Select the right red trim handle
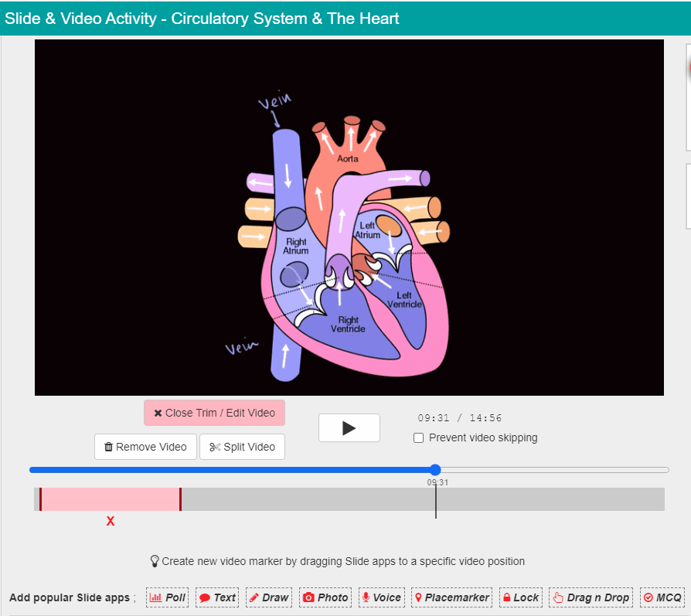The height and width of the screenshot is (616, 691). [180, 499]
